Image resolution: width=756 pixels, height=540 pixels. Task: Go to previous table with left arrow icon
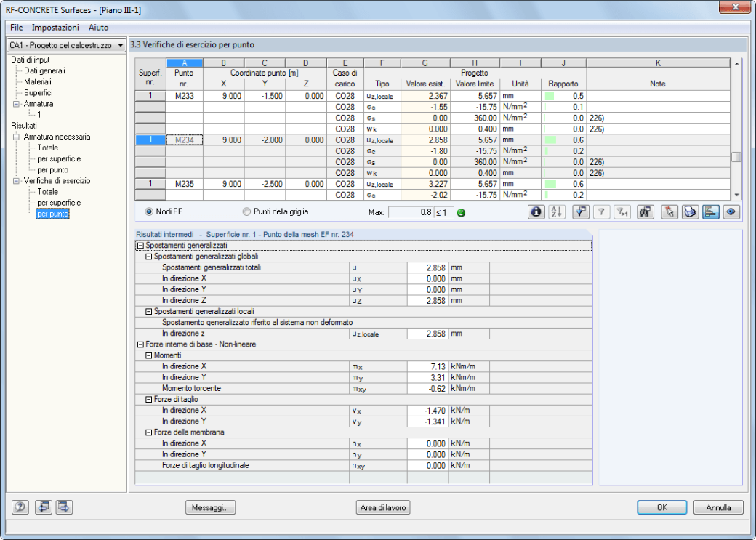(x=44, y=507)
